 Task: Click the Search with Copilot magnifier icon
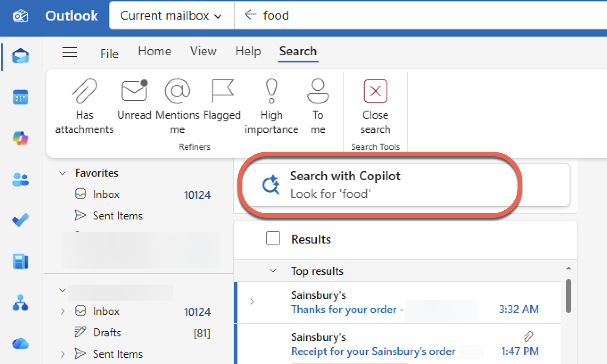[x=271, y=185]
